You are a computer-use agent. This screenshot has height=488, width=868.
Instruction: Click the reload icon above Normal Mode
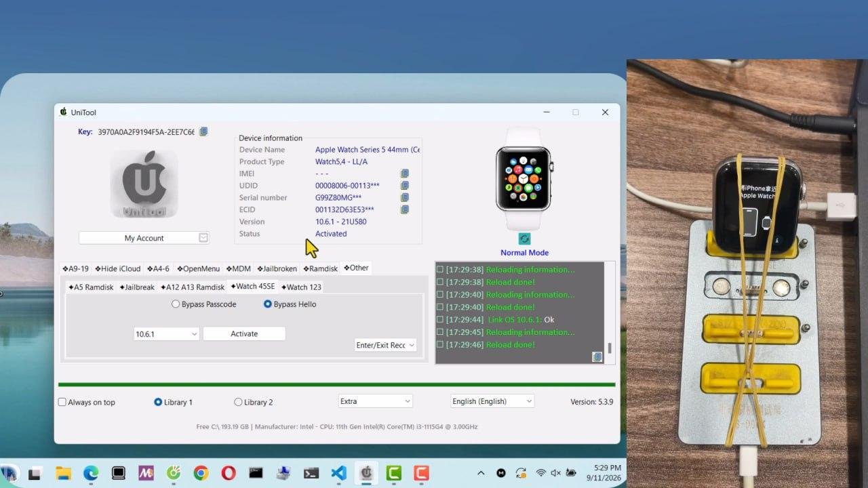click(x=524, y=239)
